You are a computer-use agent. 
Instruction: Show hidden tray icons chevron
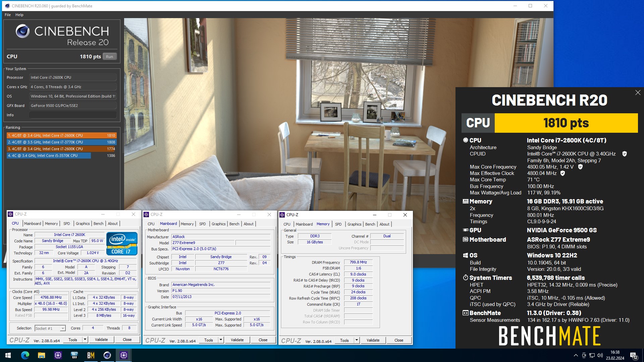576,355
